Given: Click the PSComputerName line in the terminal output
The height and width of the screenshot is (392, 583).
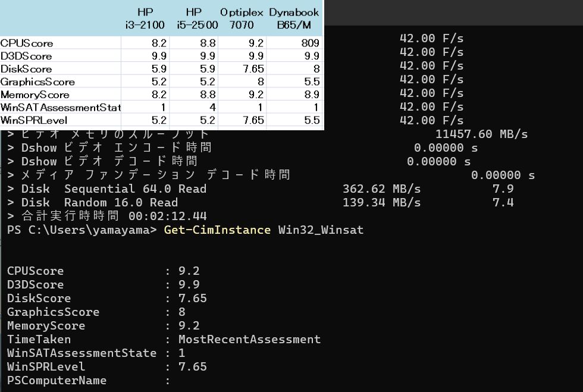Looking at the screenshot, I should (57, 380).
